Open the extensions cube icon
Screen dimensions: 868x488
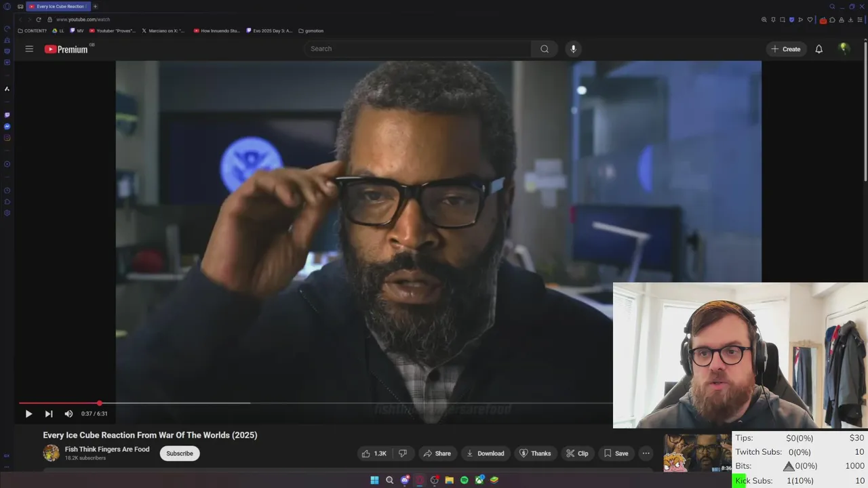pos(832,20)
